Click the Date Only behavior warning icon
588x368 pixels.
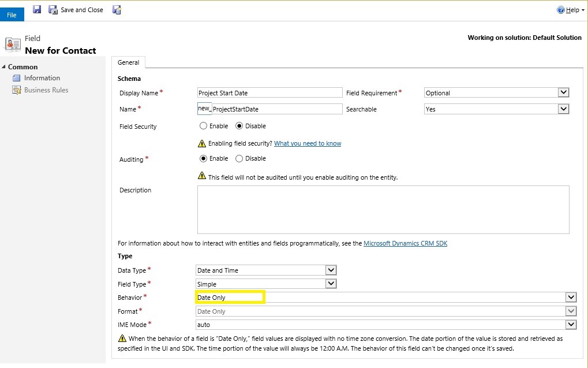[122, 339]
